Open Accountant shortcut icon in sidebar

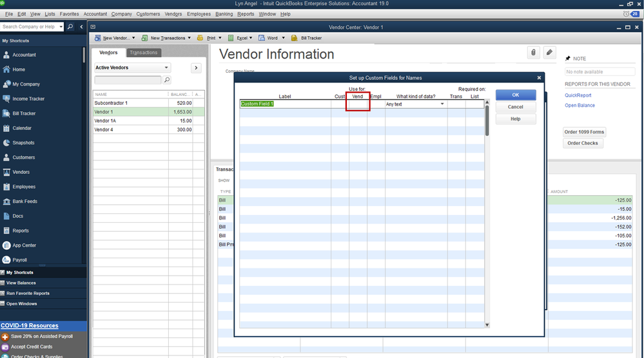[6, 55]
